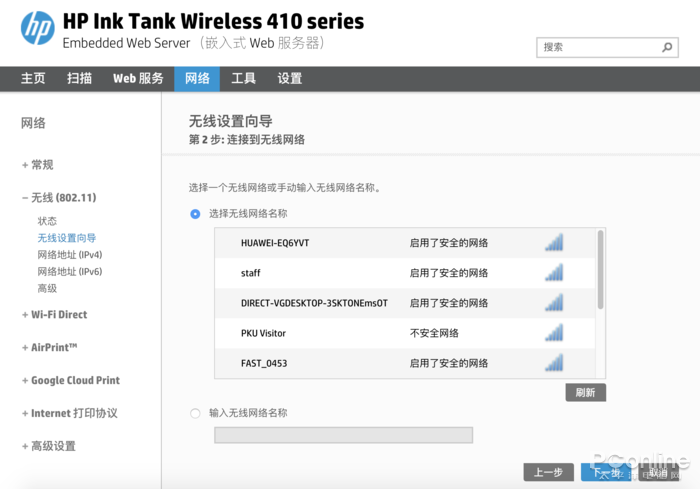Click signal bars icon for staff network
The width and height of the screenshot is (700, 489).
pos(554,272)
